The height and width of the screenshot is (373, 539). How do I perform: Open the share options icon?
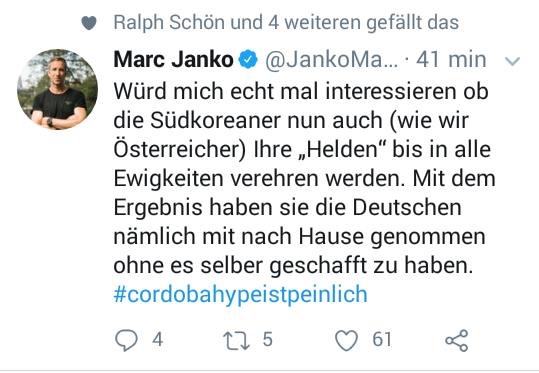tap(456, 340)
